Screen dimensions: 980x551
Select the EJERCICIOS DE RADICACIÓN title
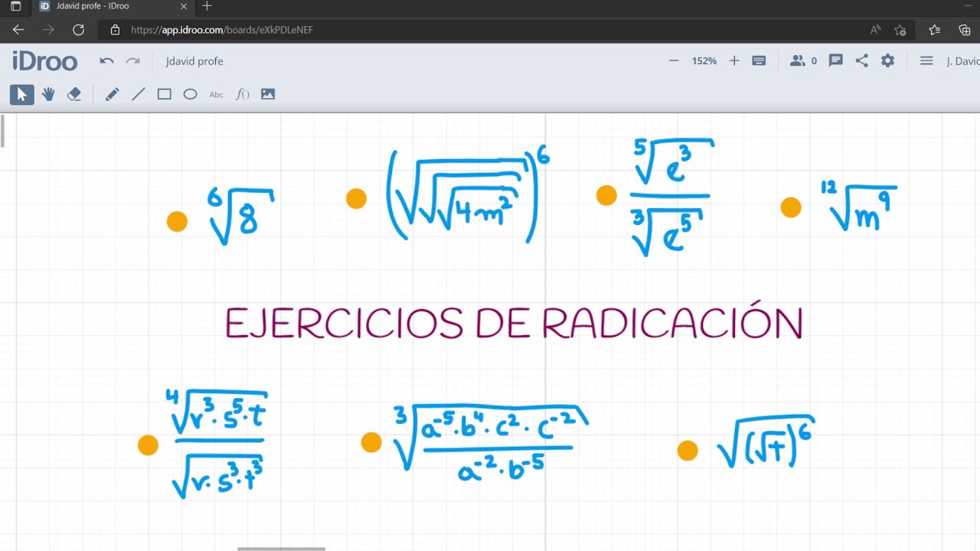click(514, 321)
